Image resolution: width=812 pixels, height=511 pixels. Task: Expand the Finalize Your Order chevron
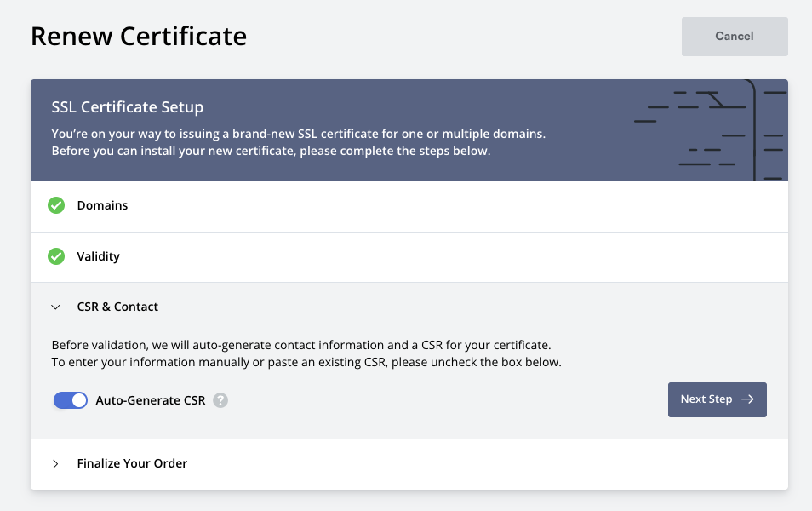[x=56, y=464]
